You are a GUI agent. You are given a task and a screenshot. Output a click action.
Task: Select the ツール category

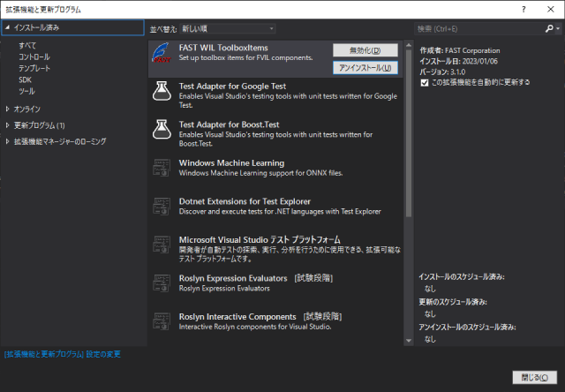click(26, 91)
